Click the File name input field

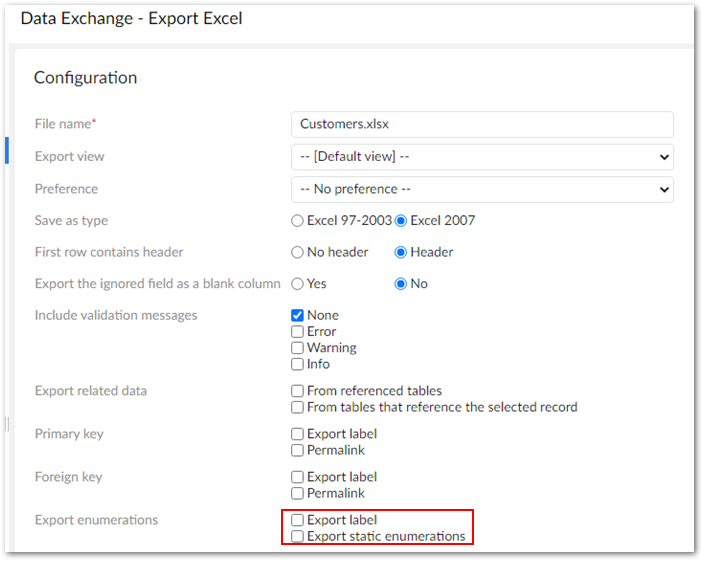pos(481,124)
